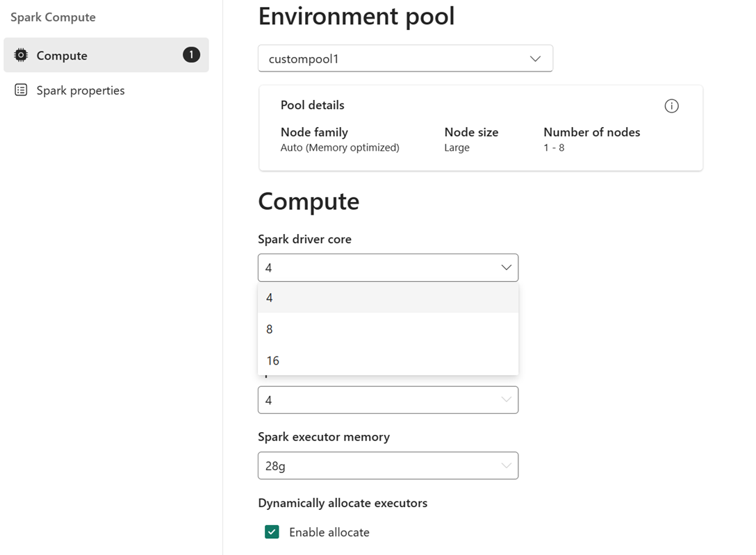Click the Spark properties list icon
The height and width of the screenshot is (555, 756).
pos(21,90)
